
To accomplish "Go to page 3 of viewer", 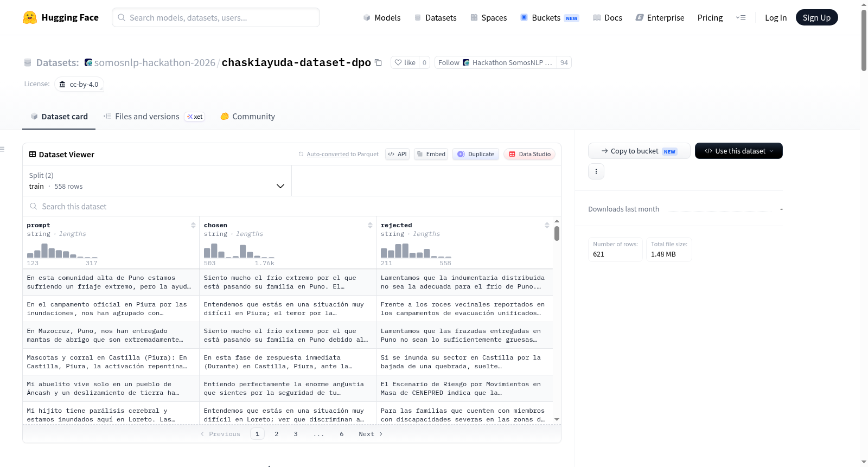I will 296,434.
